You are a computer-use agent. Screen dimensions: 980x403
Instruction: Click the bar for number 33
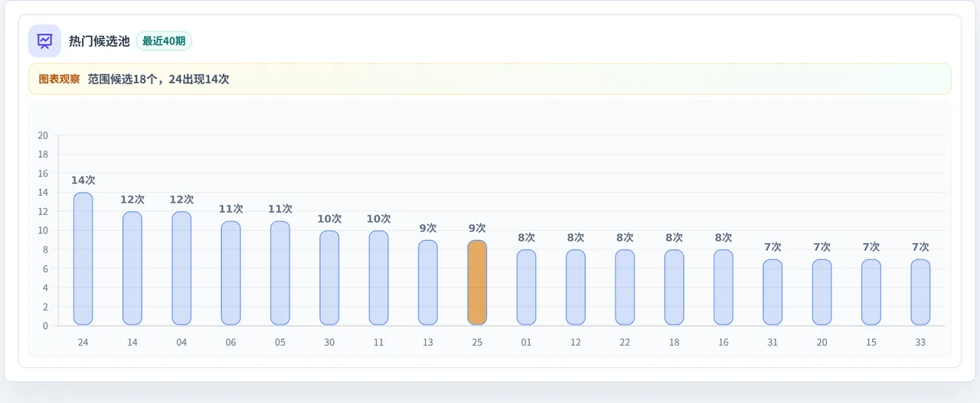tap(920, 292)
